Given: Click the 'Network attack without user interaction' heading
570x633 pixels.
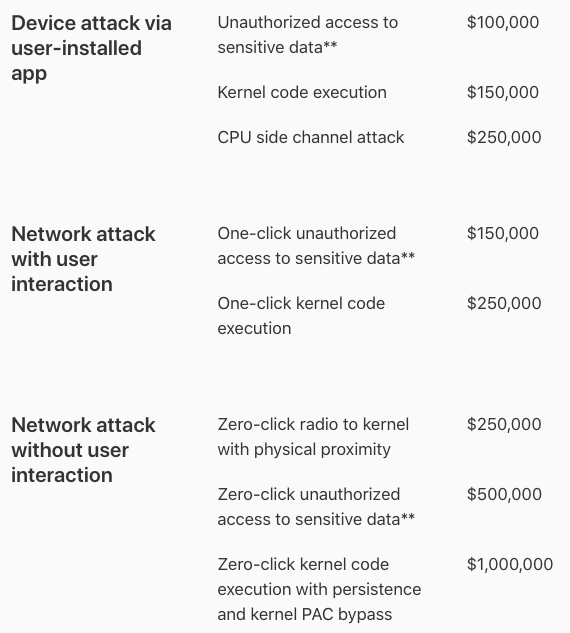Looking at the screenshot, I should (x=83, y=450).
